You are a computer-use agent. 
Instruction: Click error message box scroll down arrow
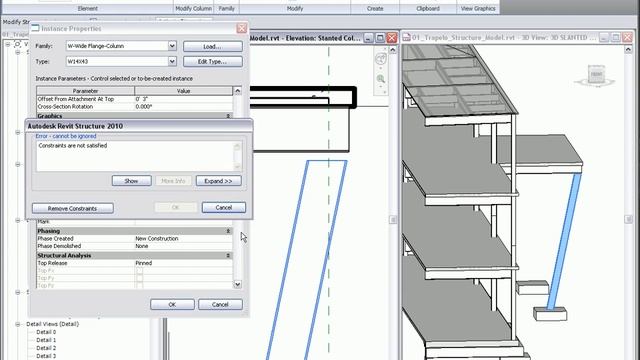237,166
